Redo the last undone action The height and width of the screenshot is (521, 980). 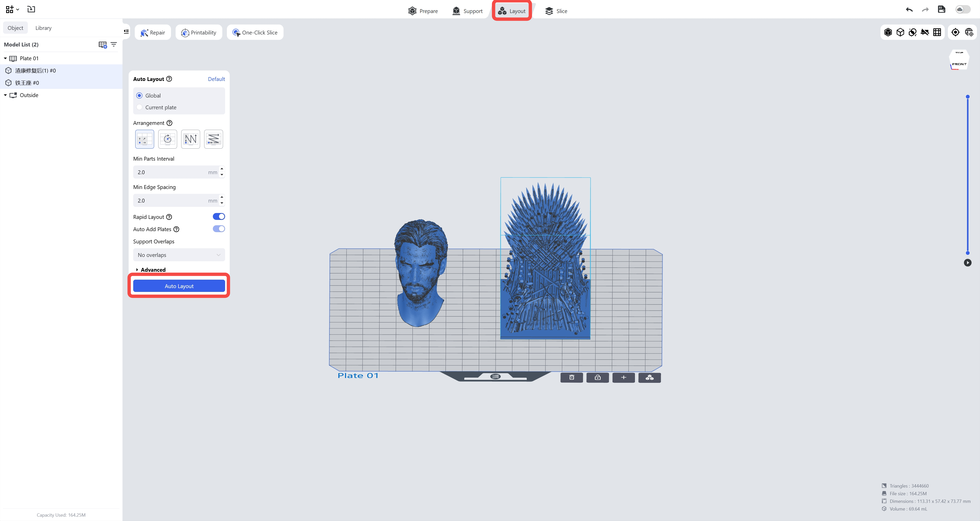pos(925,9)
